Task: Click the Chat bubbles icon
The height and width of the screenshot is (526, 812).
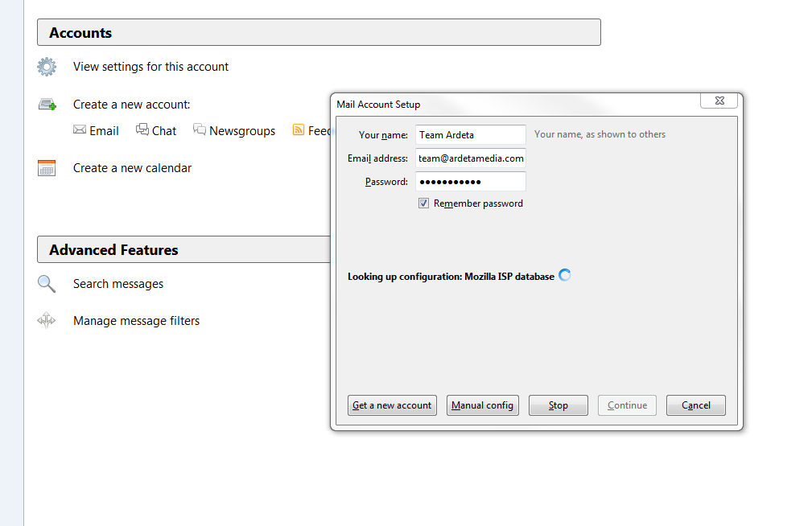Action: (142, 129)
